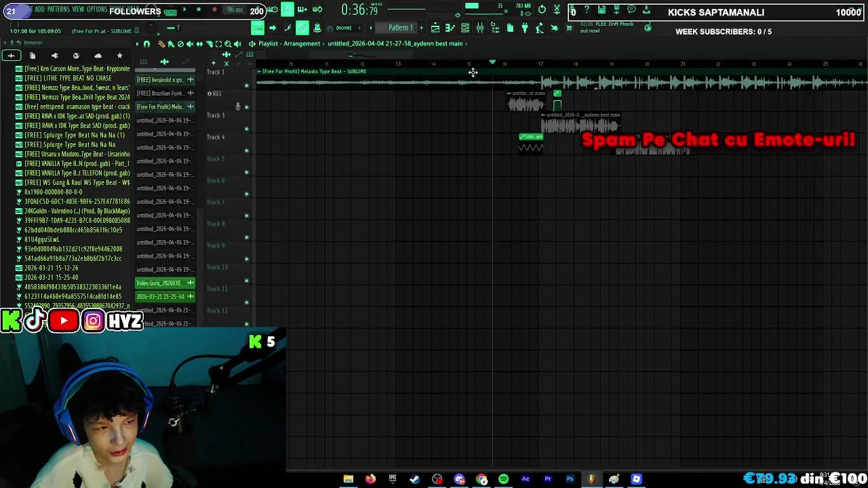This screenshot has width=868, height=488.
Task: Open the mixer view from top toolbar
Action: (479, 28)
